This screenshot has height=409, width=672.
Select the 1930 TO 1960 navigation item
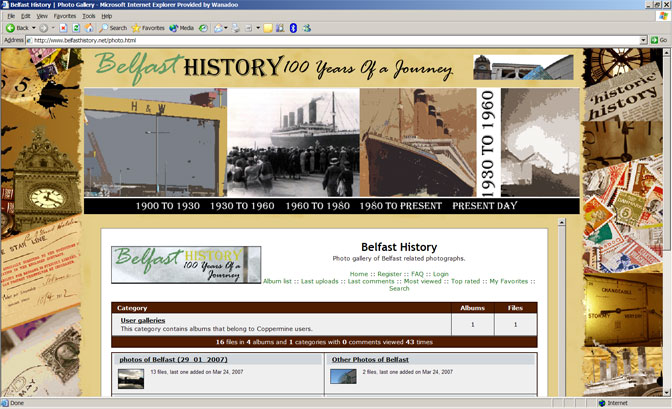[x=242, y=206]
